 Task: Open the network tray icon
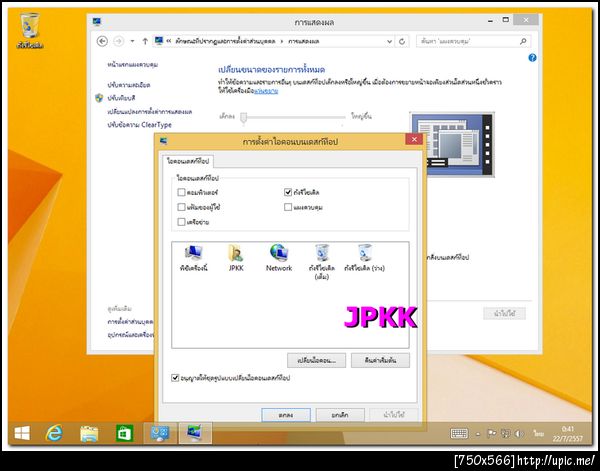pos(505,434)
